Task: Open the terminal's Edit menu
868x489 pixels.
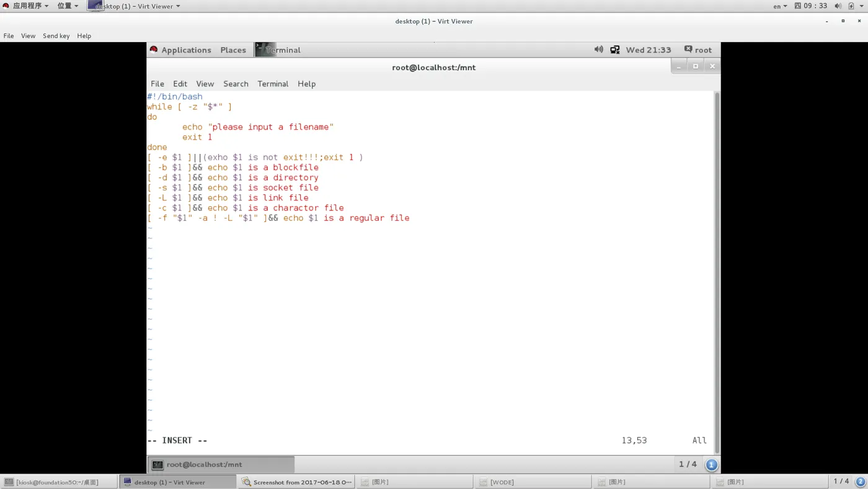Action: pyautogui.click(x=180, y=84)
